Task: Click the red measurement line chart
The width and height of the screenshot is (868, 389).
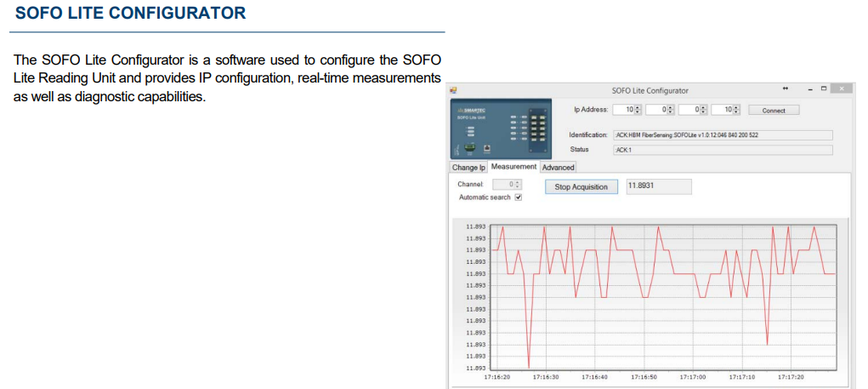Action: pyautogui.click(x=663, y=296)
